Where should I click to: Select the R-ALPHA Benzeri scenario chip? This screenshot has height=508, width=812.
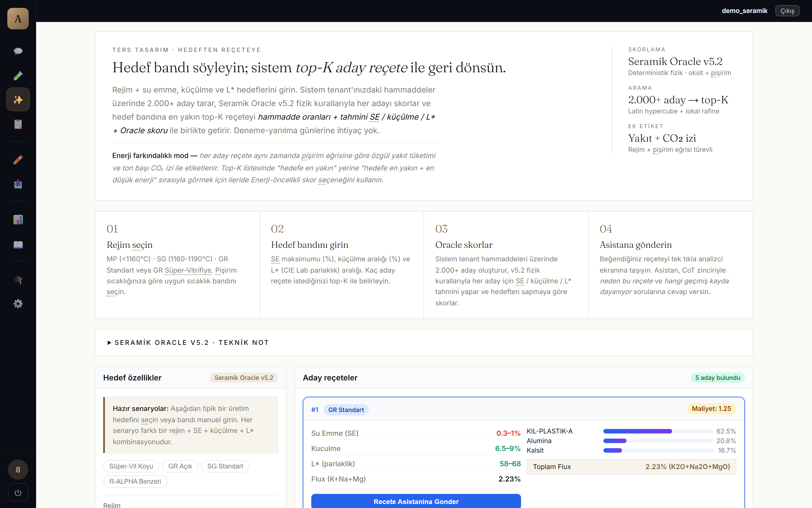(135, 481)
